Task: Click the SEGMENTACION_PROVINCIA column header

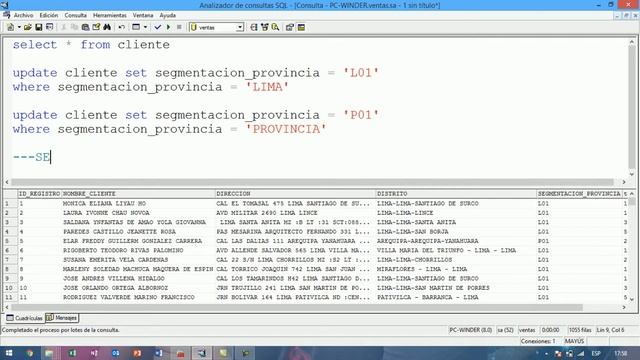Action: point(579,193)
